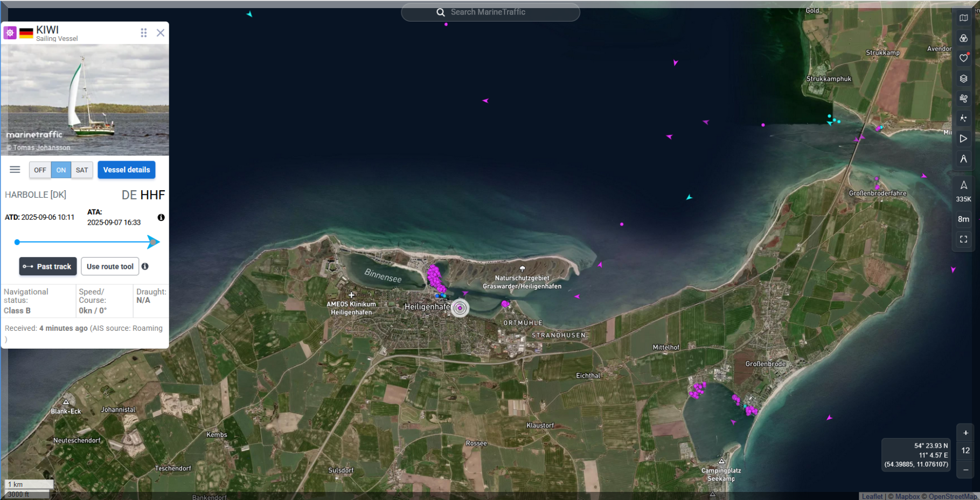980x500 pixels.
Task: Click the voyage progress arrow slider
Action: tap(86, 242)
